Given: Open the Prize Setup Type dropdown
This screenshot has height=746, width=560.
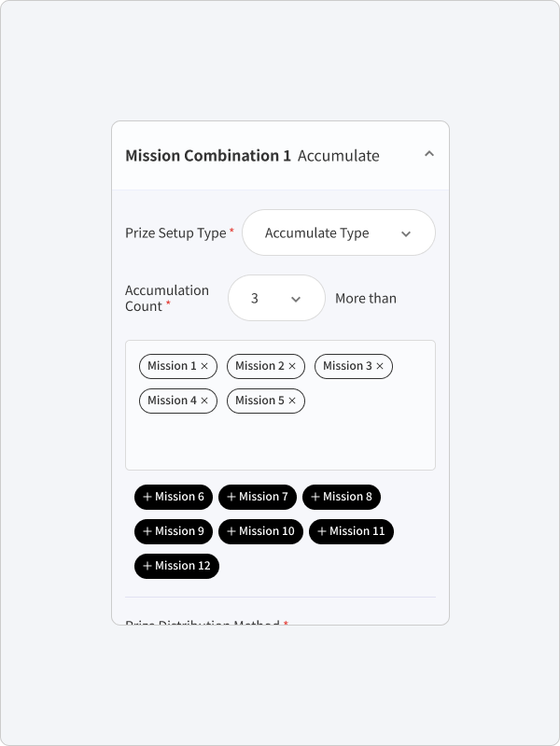Looking at the screenshot, I should pyautogui.click(x=339, y=232).
